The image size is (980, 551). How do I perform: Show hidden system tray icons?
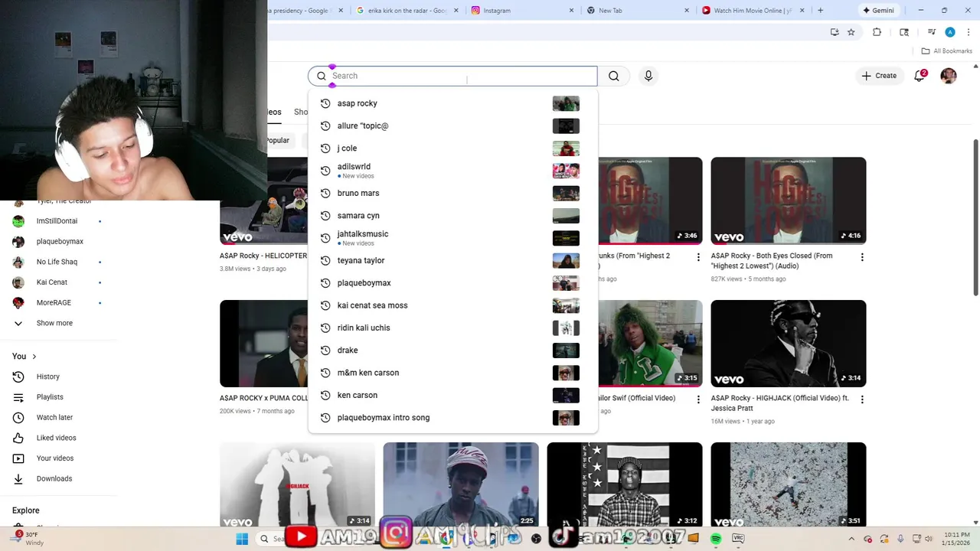851,539
